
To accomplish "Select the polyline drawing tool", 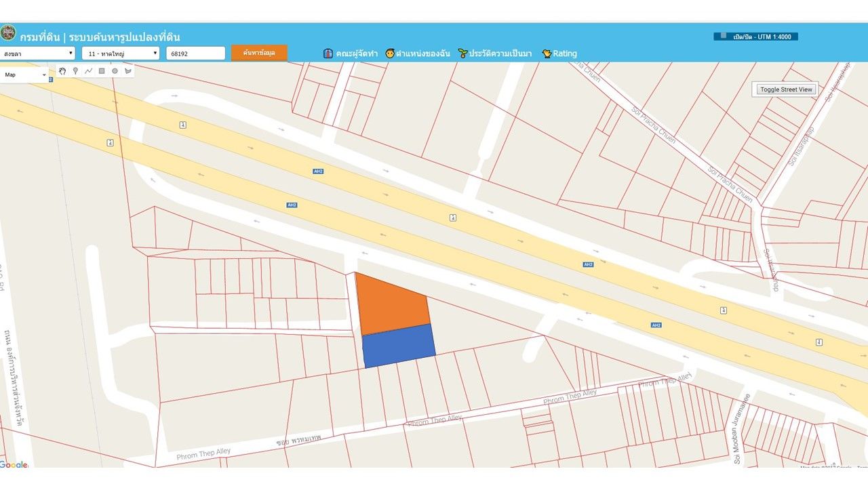I will point(88,70).
